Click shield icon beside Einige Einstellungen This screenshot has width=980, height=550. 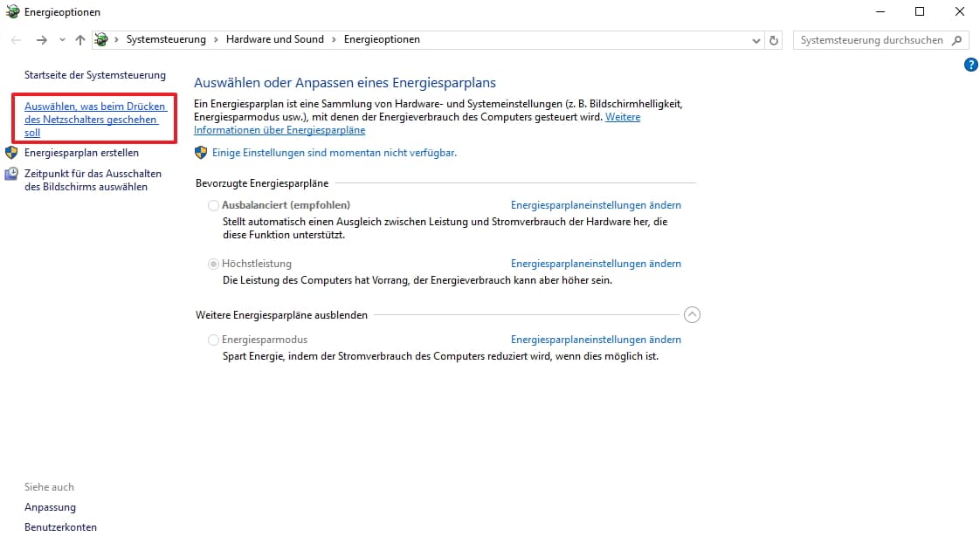pyautogui.click(x=201, y=153)
